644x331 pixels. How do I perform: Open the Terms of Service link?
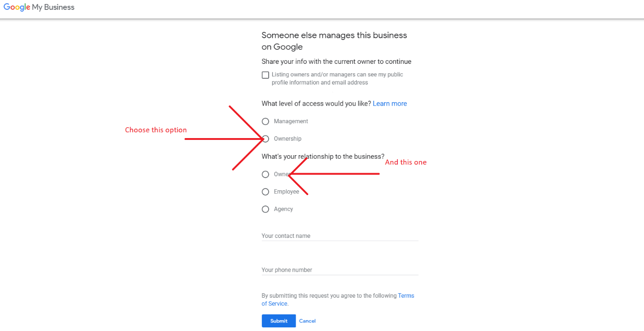[405, 295]
